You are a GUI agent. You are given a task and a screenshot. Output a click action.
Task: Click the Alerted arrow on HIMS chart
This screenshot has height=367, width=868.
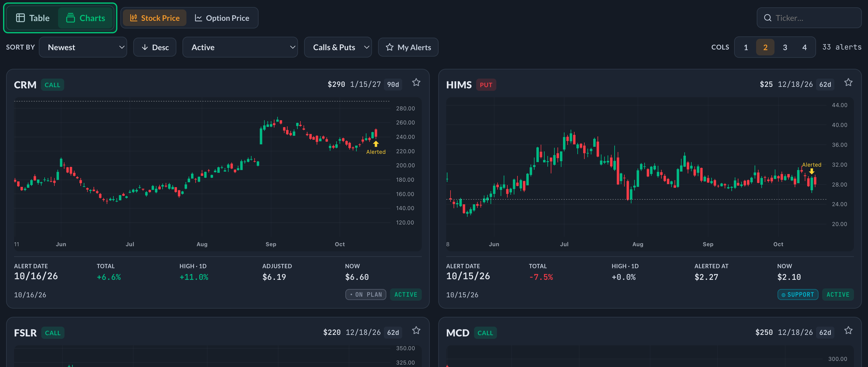812,171
